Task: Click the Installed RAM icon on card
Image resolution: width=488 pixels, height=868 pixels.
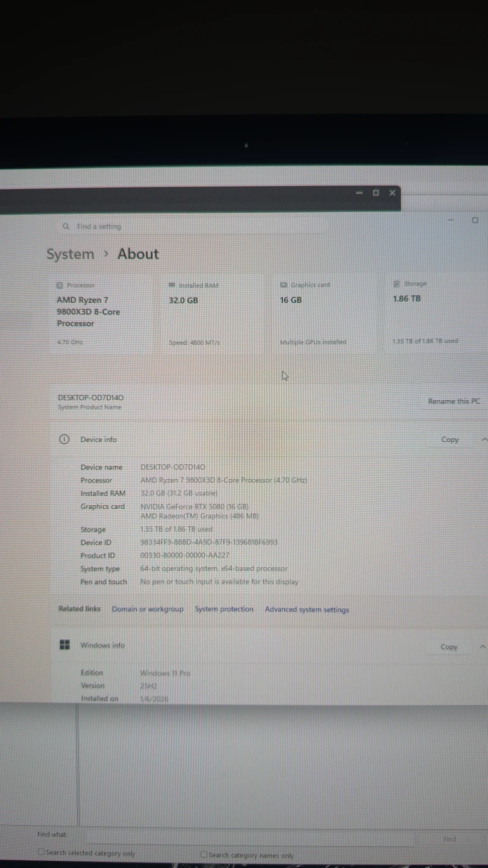Action: tap(172, 285)
